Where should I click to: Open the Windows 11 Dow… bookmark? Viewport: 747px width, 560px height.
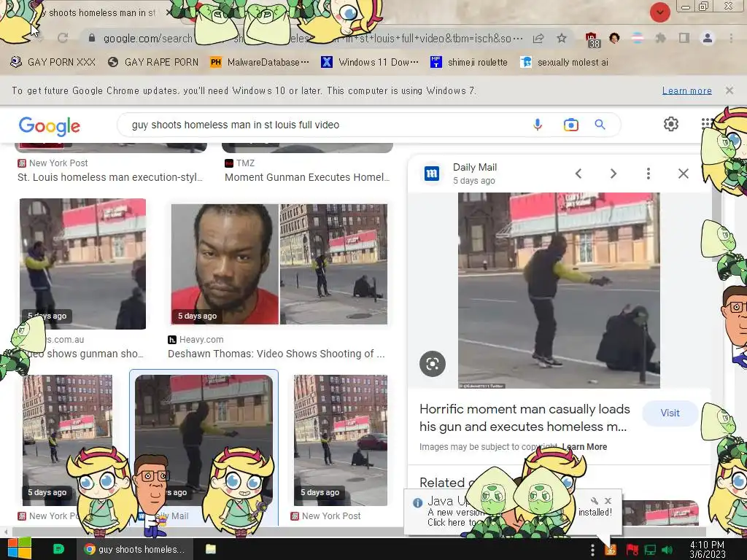pos(370,62)
